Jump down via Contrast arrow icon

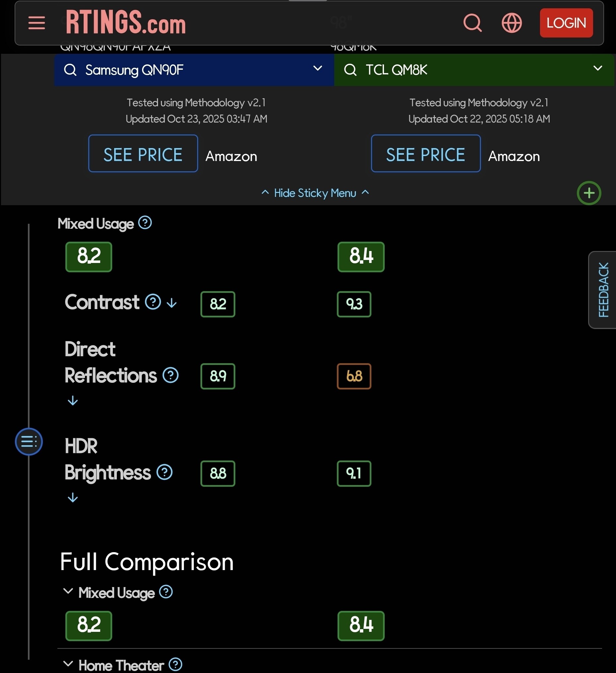tap(172, 303)
